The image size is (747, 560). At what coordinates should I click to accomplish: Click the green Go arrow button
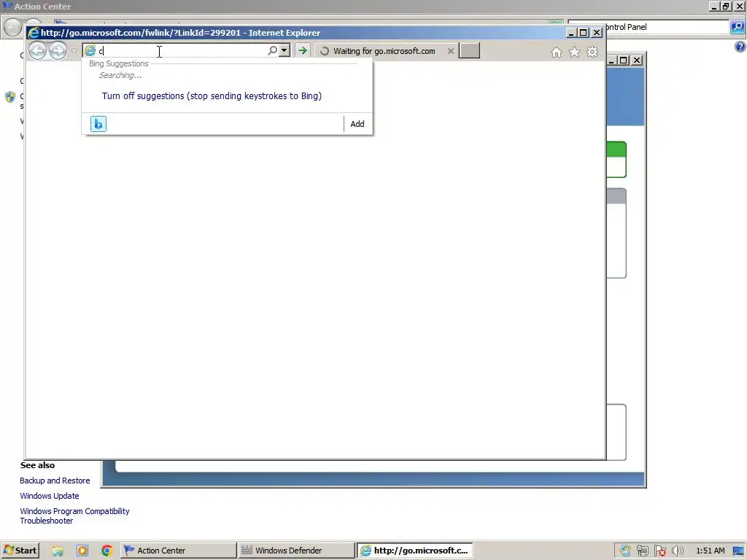coord(303,50)
